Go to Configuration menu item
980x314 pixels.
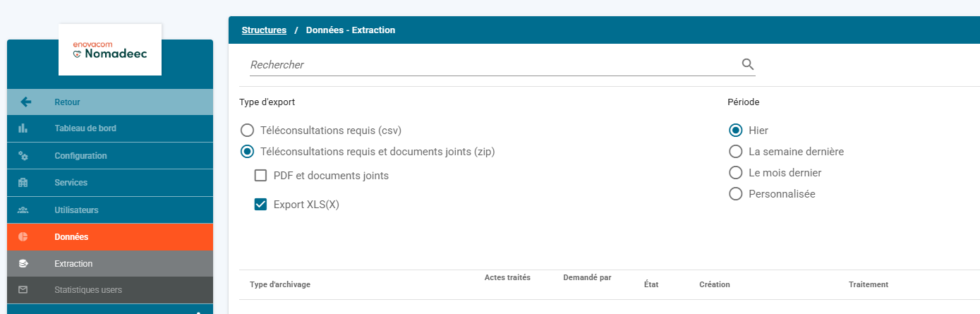click(110, 156)
